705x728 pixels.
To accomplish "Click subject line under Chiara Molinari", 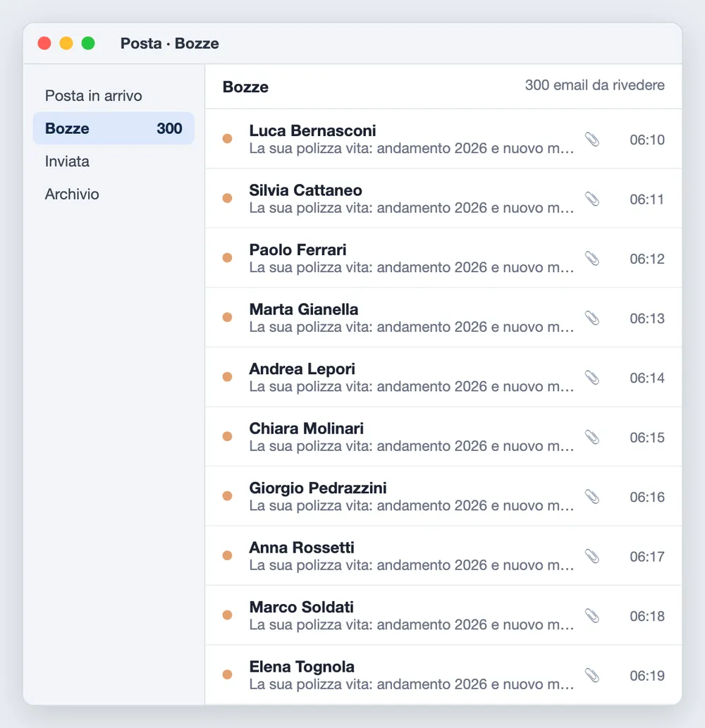I will [412, 446].
